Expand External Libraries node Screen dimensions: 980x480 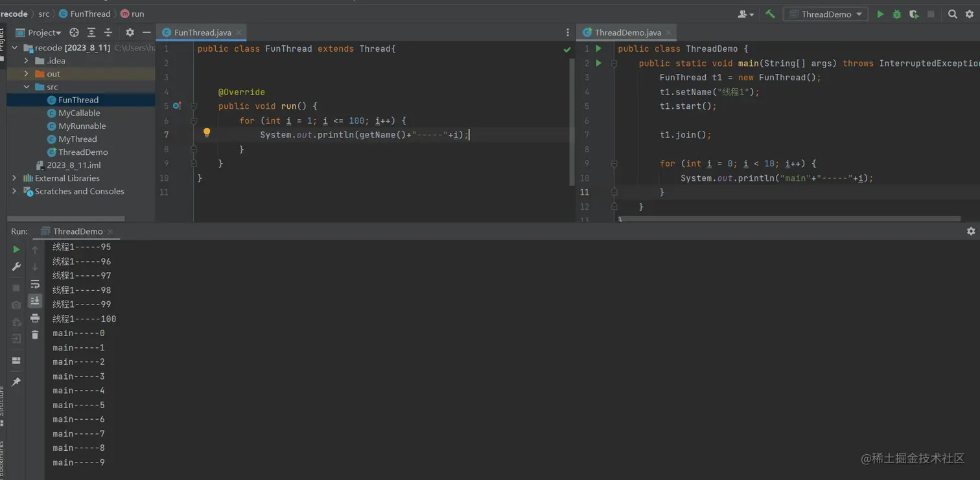coord(15,178)
